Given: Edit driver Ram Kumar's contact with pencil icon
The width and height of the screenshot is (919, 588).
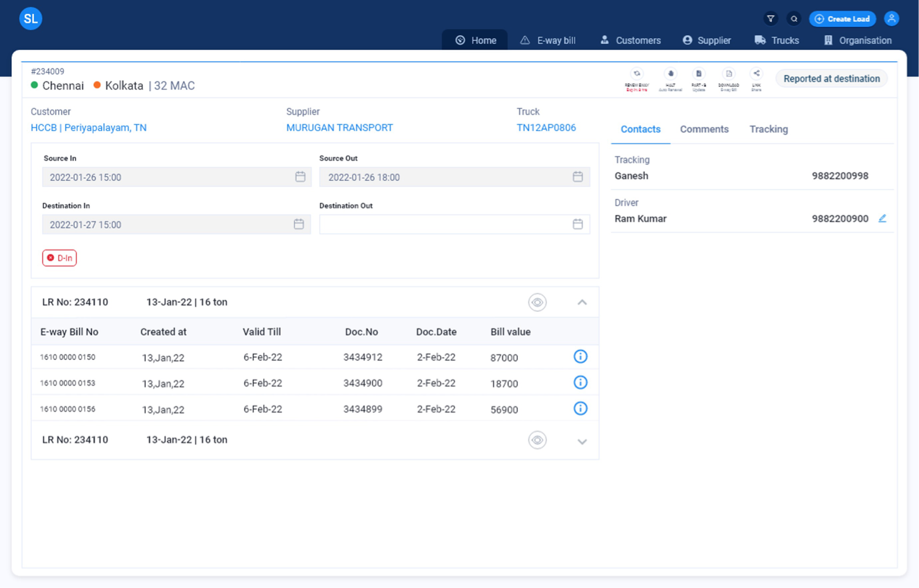Looking at the screenshot, I should click(882, 218).
